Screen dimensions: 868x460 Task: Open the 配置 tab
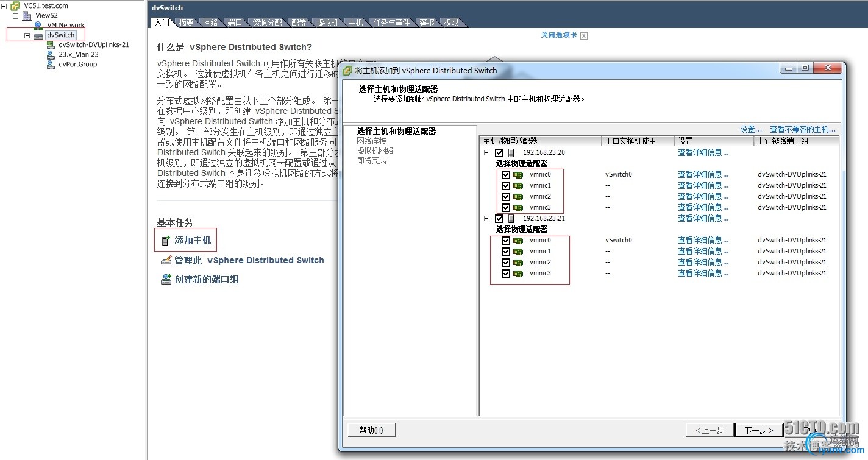299,23
